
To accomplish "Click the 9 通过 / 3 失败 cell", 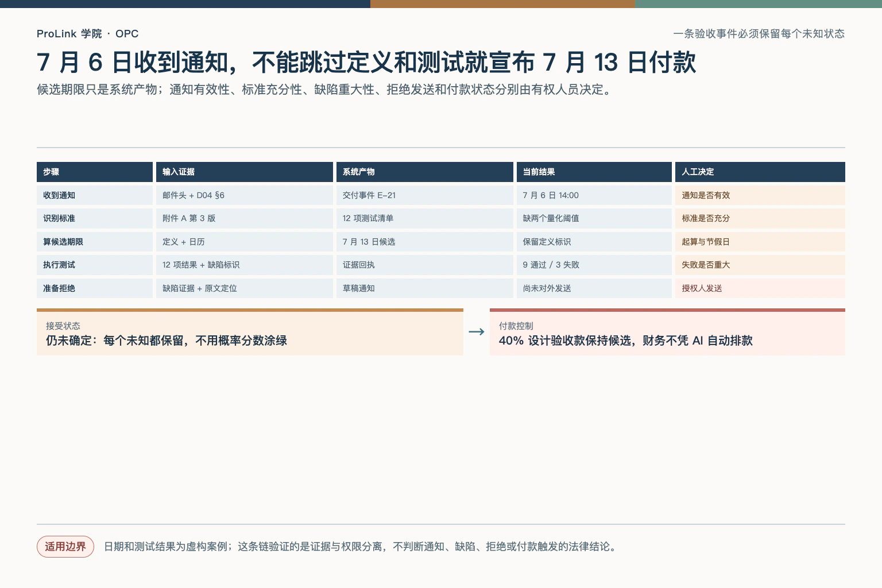I will 594,265.
